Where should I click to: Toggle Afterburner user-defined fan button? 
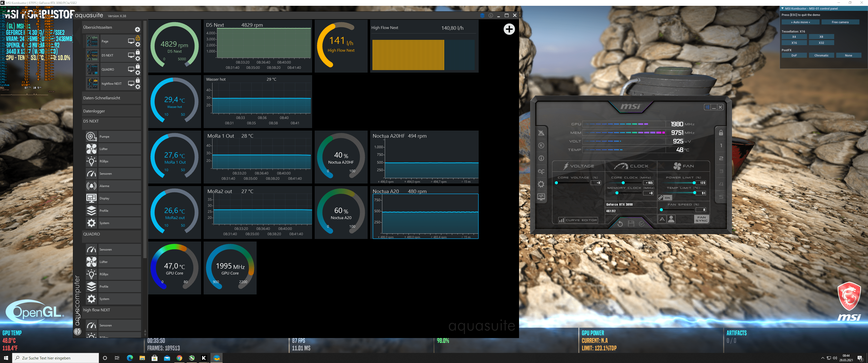point(671,219)
